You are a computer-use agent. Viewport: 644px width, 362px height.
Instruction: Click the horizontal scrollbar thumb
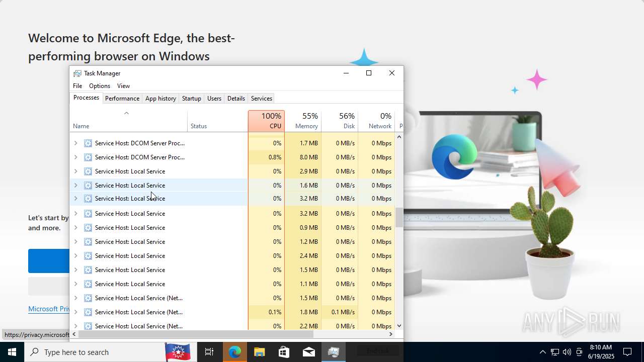coord(196,334)
